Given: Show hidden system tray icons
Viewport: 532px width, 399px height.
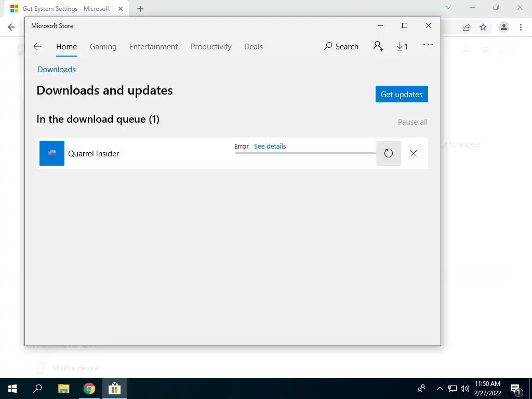Looking at the screenshot, I should [440, 389].
